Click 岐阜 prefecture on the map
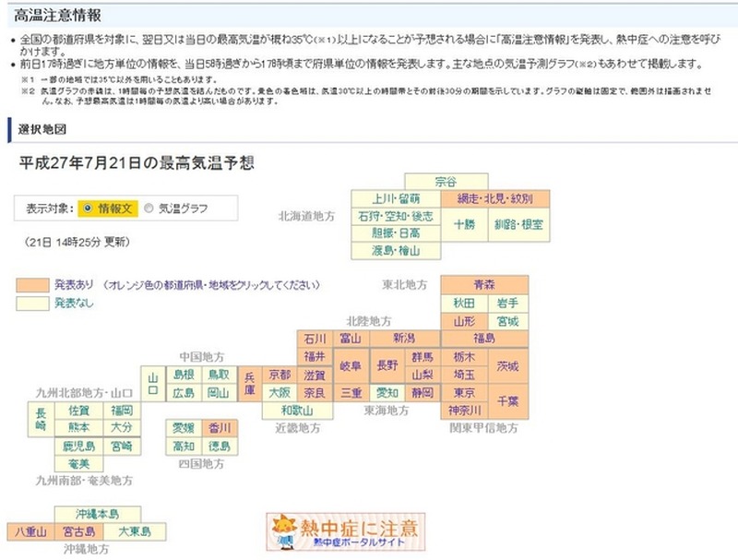The height and width of the screenshot is (560, 738). coord(351,365)
